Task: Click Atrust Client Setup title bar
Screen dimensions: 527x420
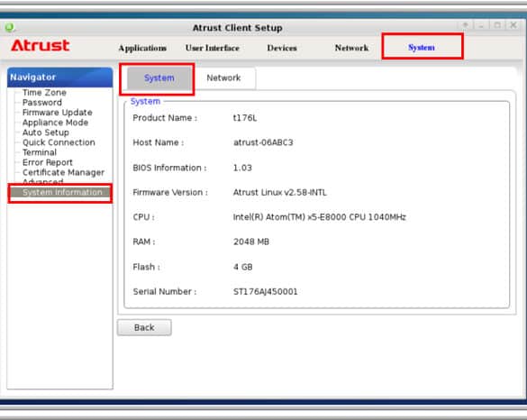Action: tap(237, 28)
